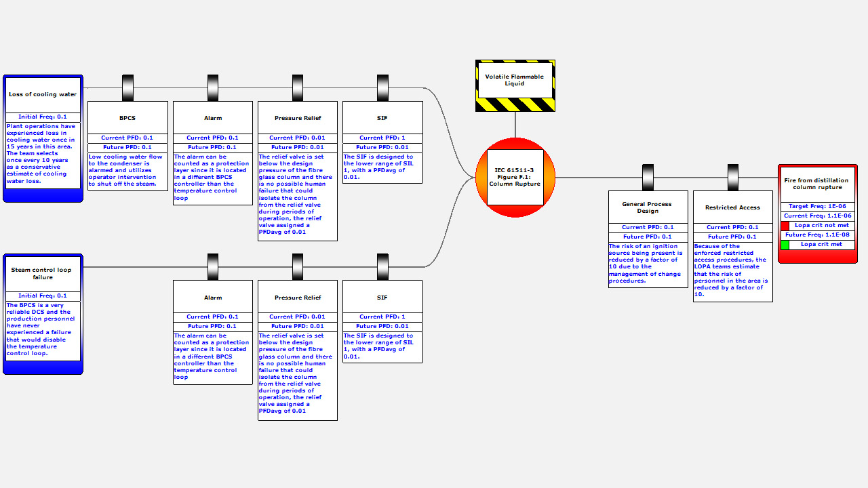Screen dimensions: 868x488
Task: Click Future PFD field of Restricted Access
Action: (x=733, y=237)
